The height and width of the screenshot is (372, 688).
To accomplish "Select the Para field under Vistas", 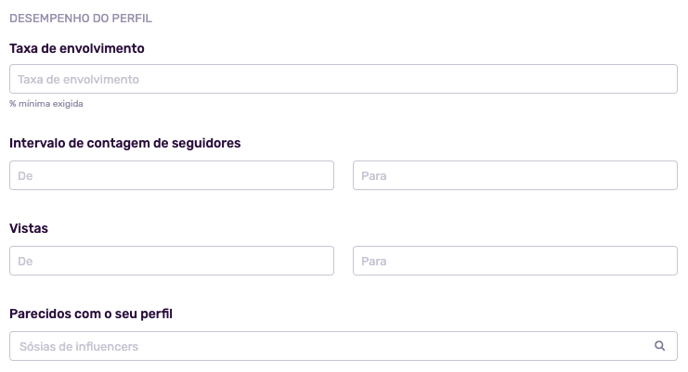I will [x=515, y=261].
